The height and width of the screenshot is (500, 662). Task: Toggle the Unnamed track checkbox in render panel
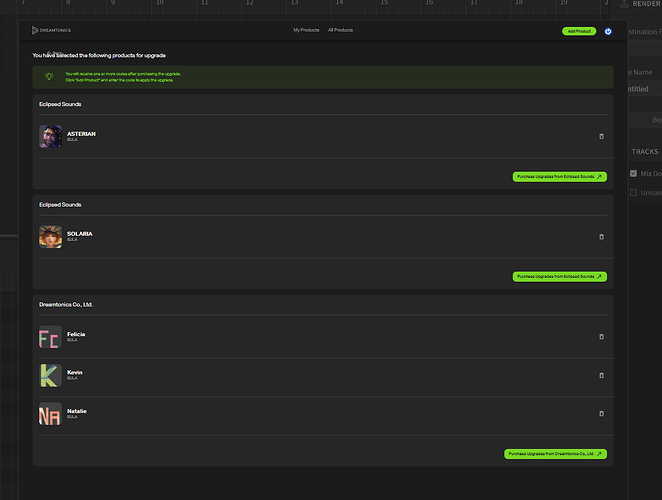(633, 193)
